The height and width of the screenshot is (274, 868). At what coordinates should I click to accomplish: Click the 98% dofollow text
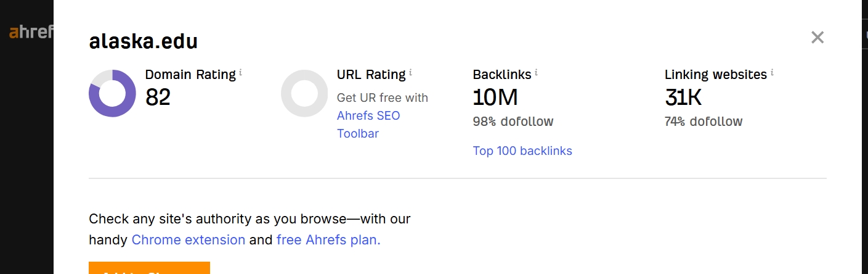513,122
